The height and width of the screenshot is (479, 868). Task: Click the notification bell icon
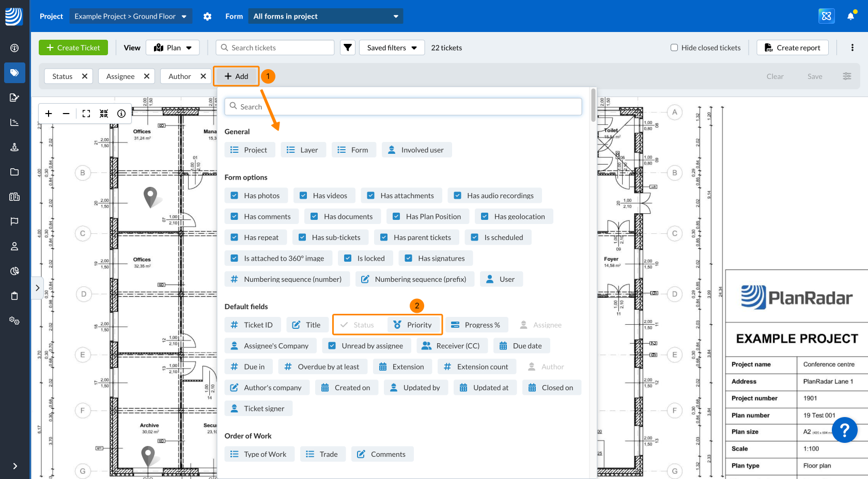tap(850, 16)
